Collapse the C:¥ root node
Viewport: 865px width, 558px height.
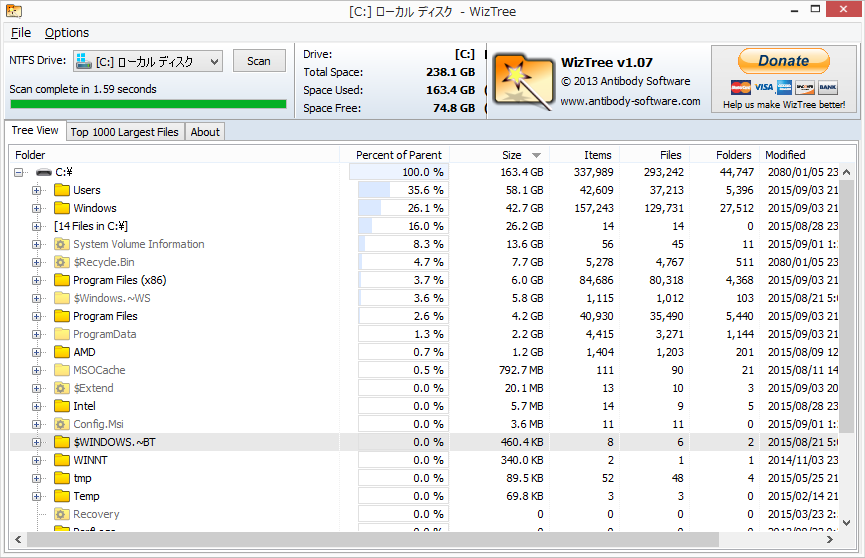coord(19,172)
